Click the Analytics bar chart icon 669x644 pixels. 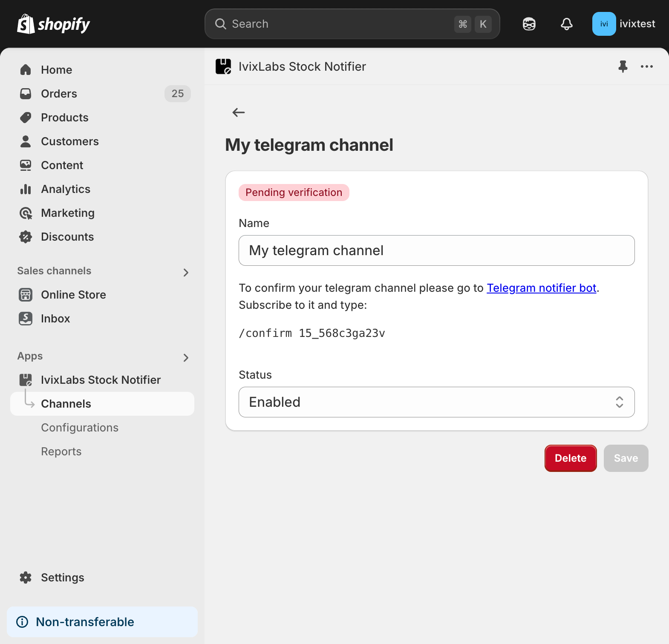26,189
